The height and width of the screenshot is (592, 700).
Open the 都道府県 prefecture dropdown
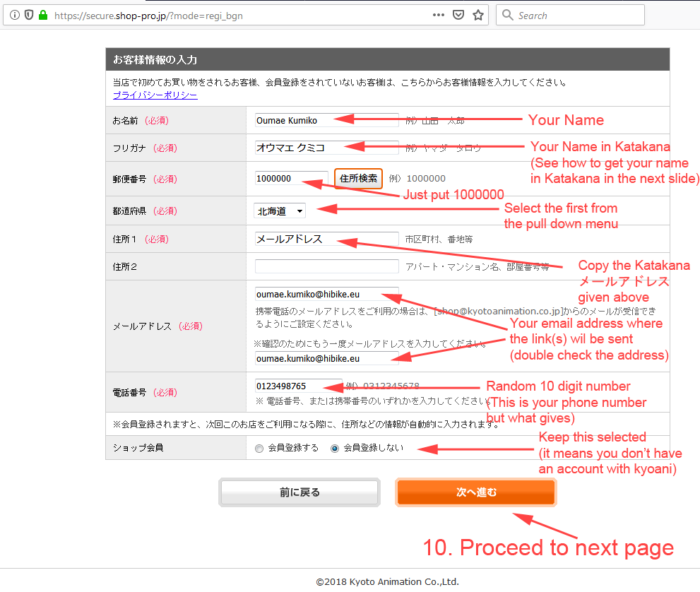point(280,211)
